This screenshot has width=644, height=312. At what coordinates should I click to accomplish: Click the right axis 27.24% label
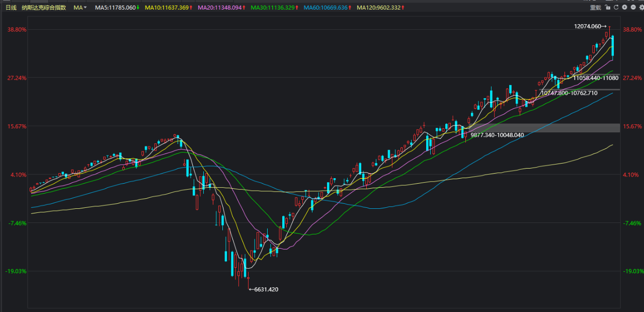[x=632, y=78]
